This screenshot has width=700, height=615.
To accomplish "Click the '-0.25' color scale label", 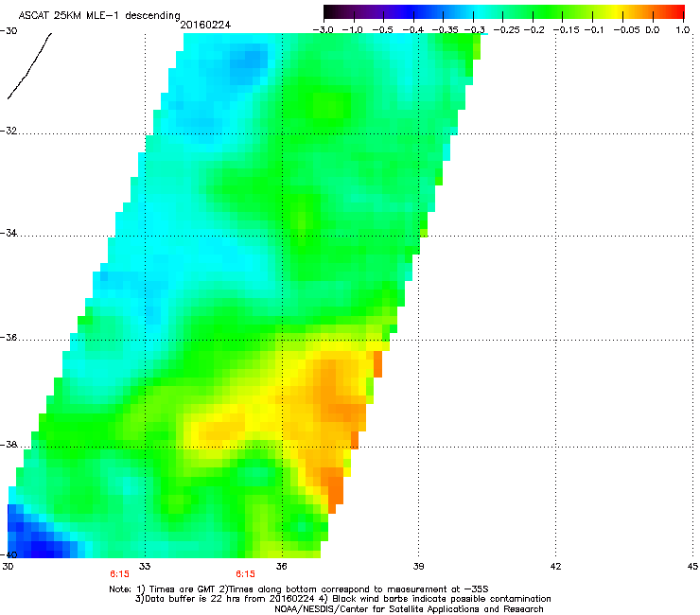I will point(507,30).
